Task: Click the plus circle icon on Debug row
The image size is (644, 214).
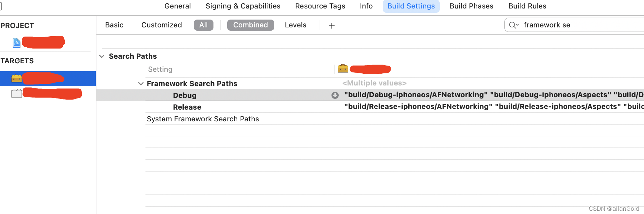Action: 335,95
